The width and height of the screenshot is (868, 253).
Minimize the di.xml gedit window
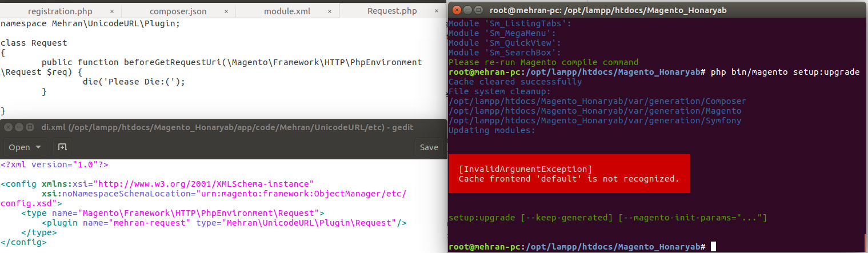point(19,127)
